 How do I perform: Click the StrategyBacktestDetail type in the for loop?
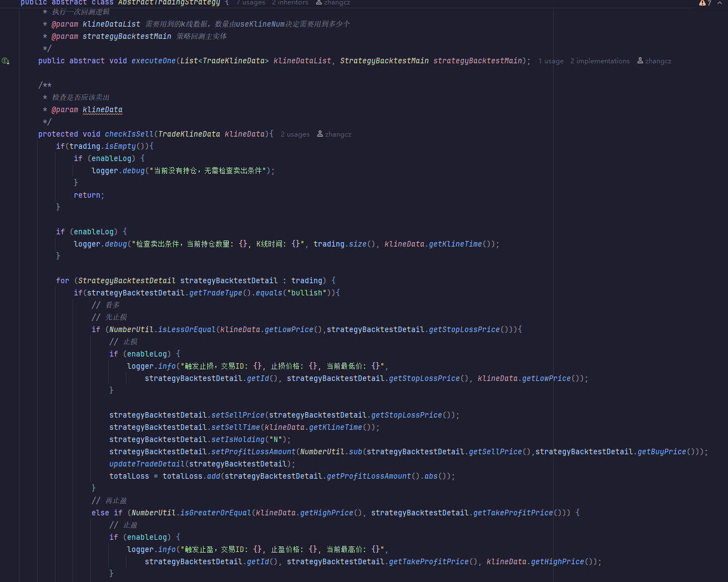pyautogui.click(x=127, y=281)
